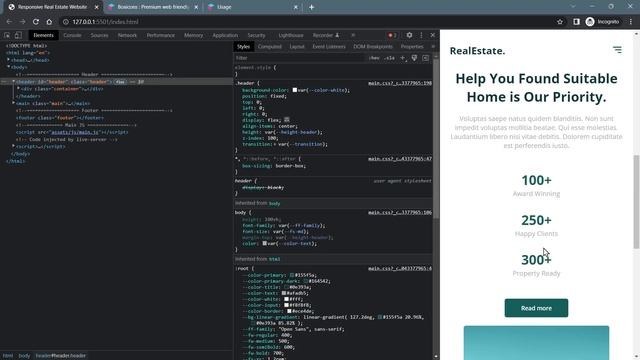
Task: Reload the page
Action: click(x=36, y=22)
